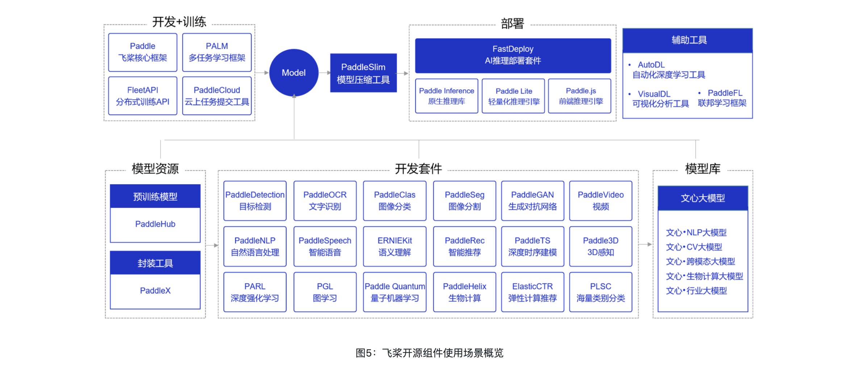The width and height of the screenshot is (868, 367).
Task: Select PaddleSeg 图像分割 box
Action: [465, 201]
